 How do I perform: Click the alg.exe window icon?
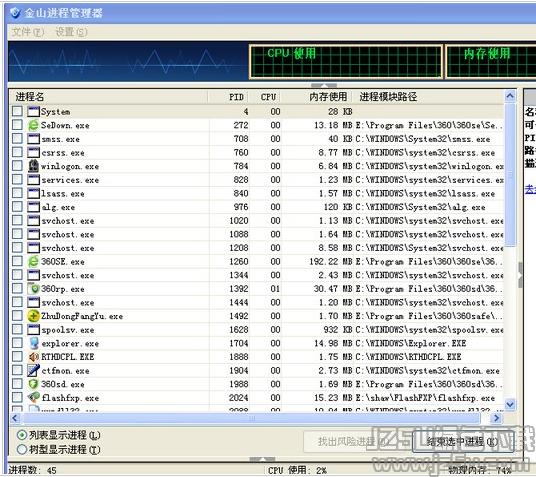tap(33, 207)
